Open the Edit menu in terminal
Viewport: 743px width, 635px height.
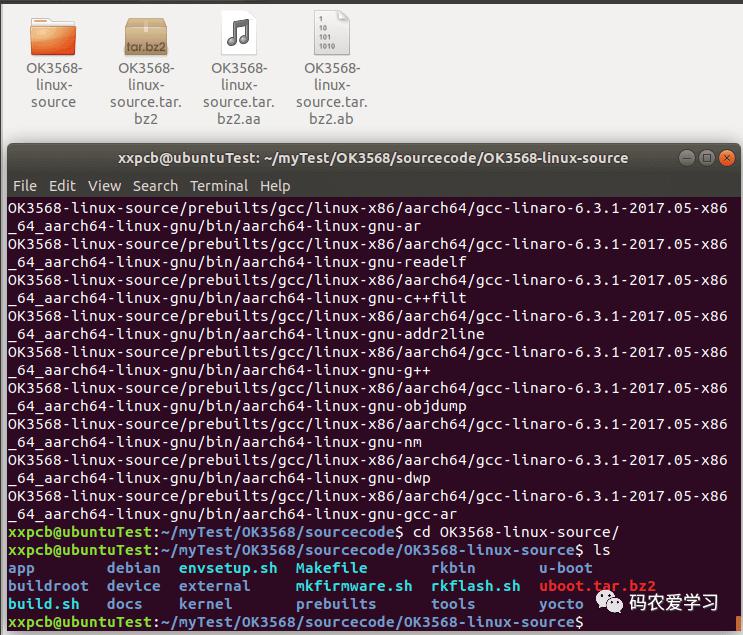tap(62, 186)
